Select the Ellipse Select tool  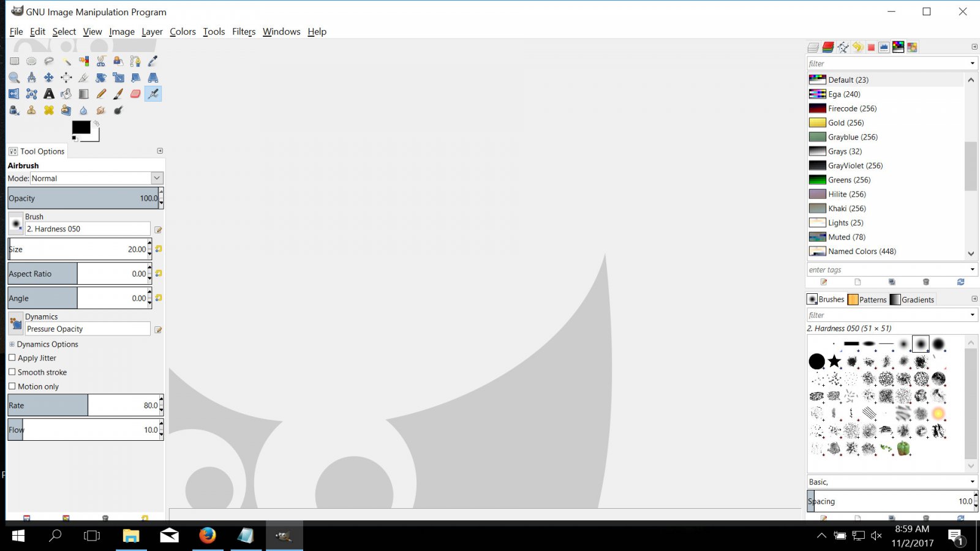[31, 61]
